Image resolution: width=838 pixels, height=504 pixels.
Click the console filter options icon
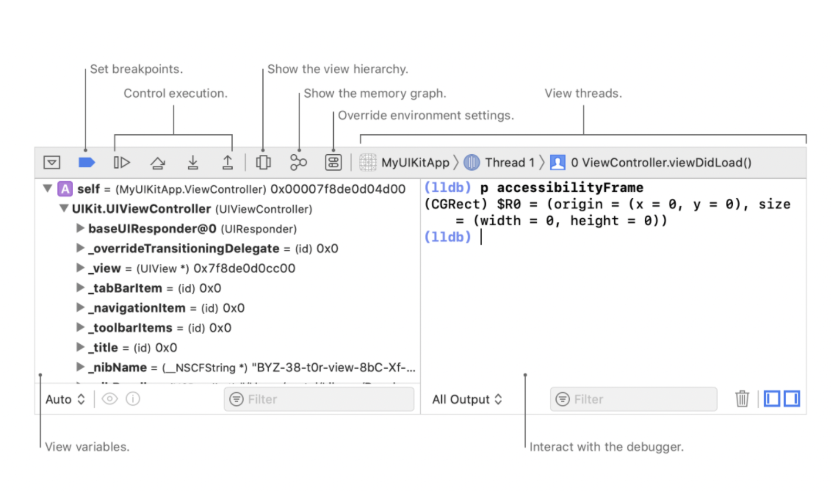(563, 399)
